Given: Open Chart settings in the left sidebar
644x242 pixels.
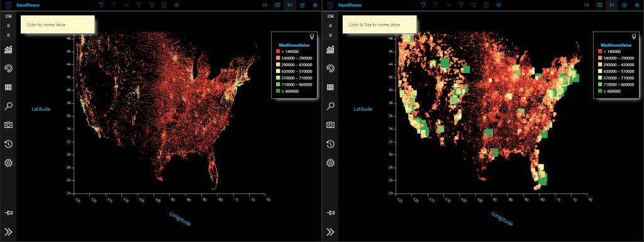Looking at the screenshot, I should click(8, 50).
